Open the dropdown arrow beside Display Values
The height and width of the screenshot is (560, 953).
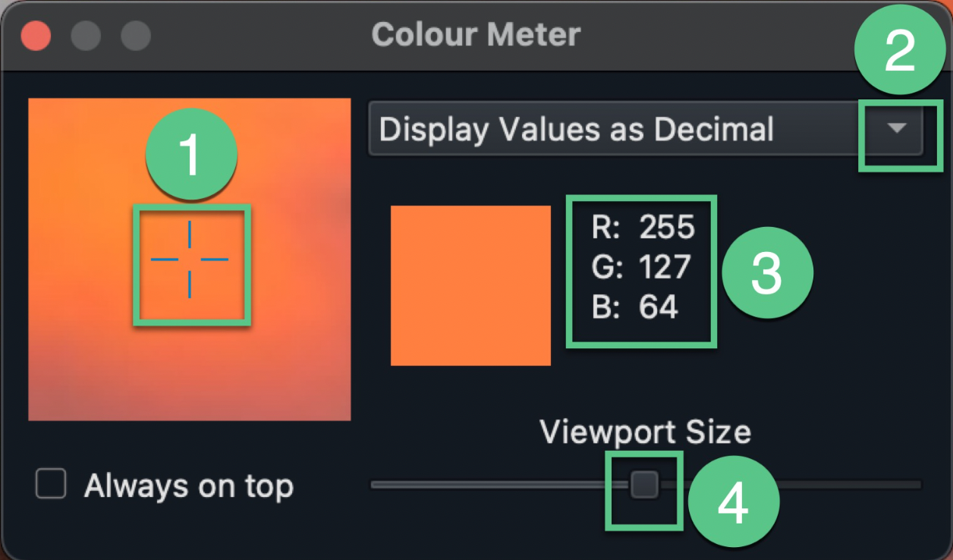(x=898, y=128)
